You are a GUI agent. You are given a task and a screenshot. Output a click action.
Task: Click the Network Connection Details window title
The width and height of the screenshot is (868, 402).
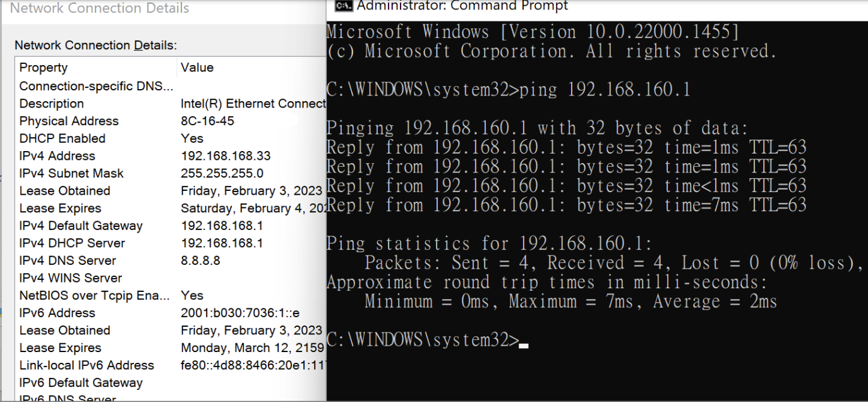click(99, 8)
